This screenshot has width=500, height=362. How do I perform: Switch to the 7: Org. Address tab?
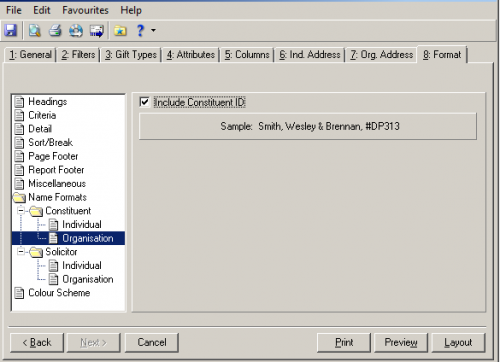click(x=382, y=55)
